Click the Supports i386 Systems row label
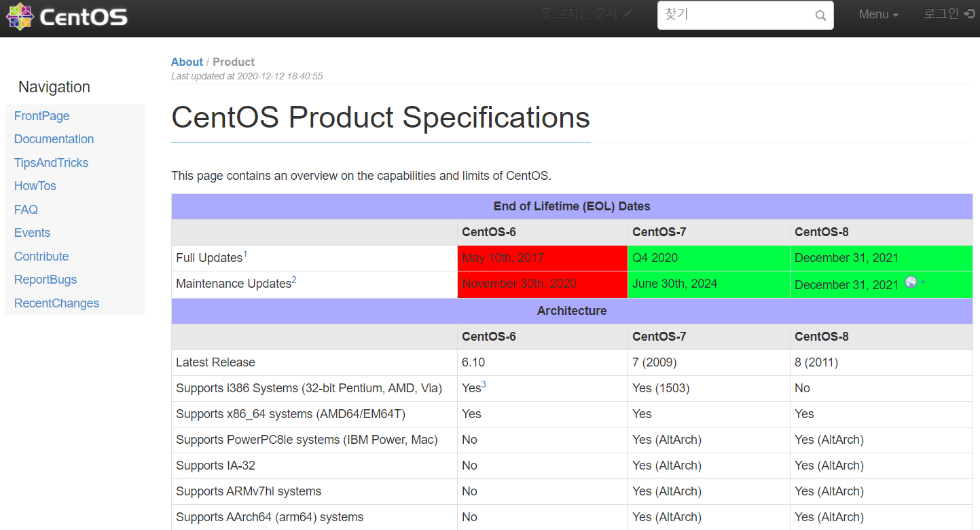 point(309,388)
